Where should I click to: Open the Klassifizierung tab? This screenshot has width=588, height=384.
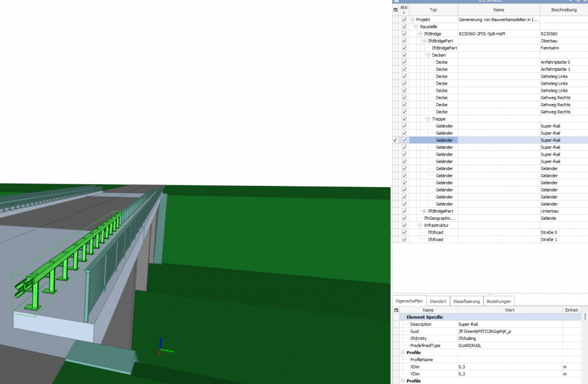(x=466, y=301)
